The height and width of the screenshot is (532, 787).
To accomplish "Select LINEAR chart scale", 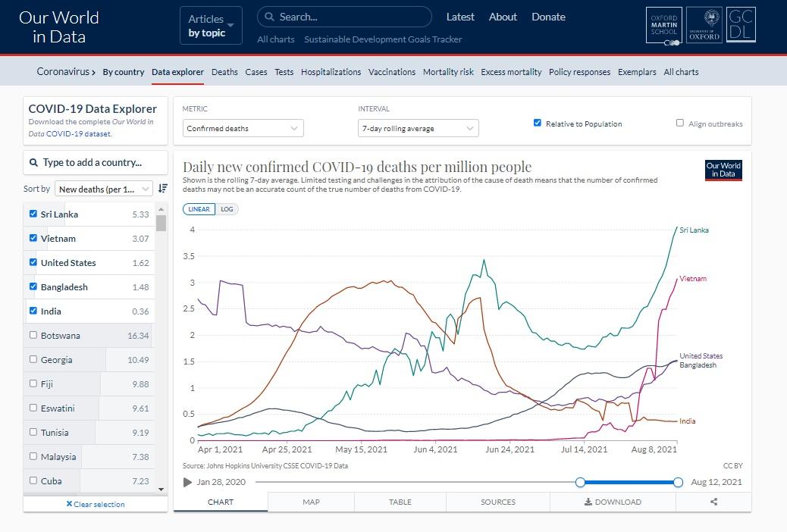I will pos(199,209).
